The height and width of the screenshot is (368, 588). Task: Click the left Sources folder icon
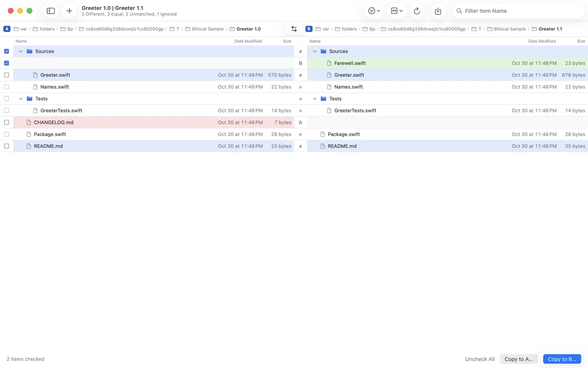point(30,51)
